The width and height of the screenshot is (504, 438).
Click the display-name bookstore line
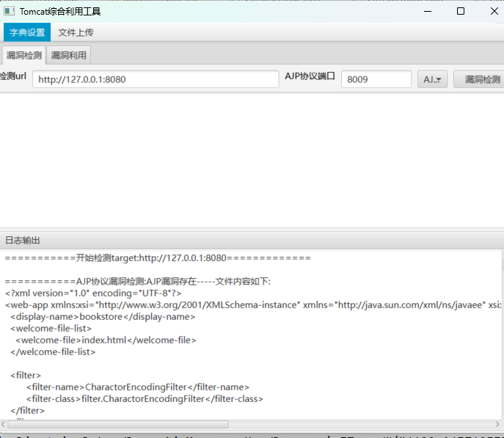coord(103,317)
